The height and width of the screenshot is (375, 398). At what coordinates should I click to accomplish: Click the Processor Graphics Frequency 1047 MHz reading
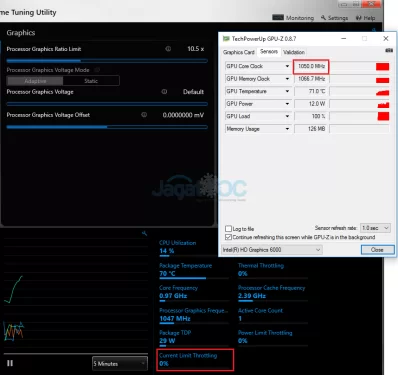(x=194, y=315)
